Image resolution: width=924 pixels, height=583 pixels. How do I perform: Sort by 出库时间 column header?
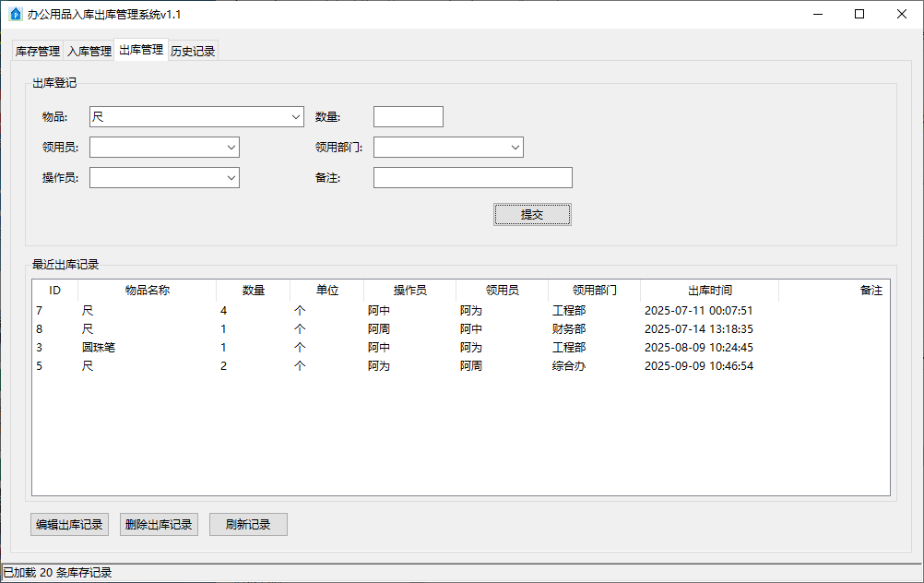tap(709, 291)
